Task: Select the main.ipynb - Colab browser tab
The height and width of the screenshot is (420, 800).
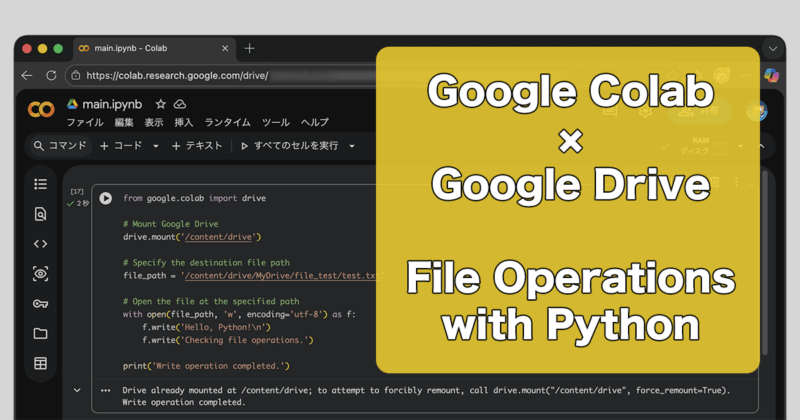Action: click(154, 48)
